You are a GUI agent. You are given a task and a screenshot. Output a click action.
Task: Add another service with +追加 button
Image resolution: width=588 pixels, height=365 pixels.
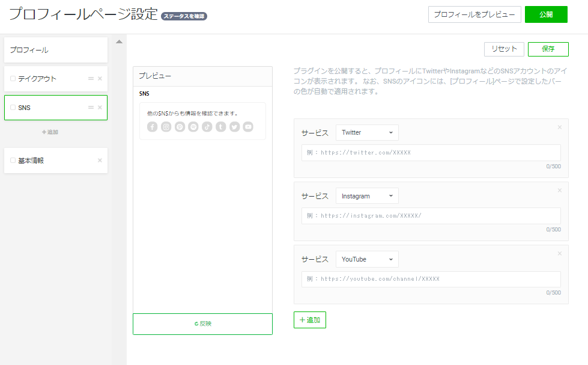tap(310, 320)
